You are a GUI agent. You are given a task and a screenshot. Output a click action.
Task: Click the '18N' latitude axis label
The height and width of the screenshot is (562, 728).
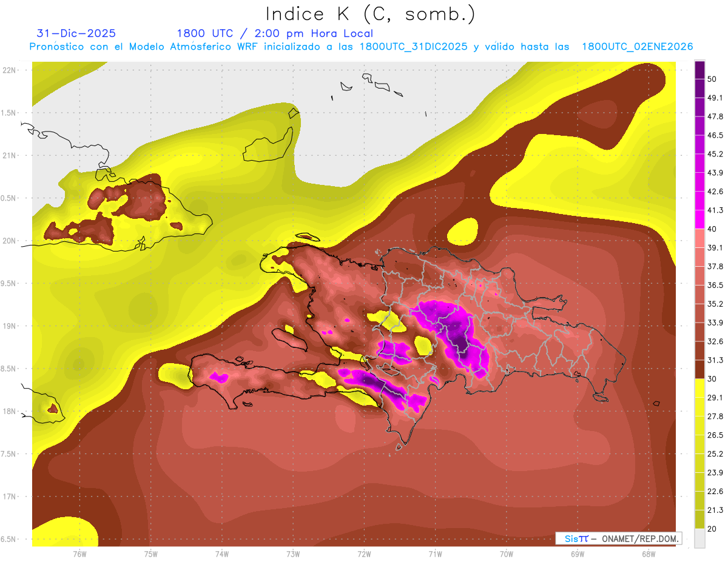coord(10,412)
